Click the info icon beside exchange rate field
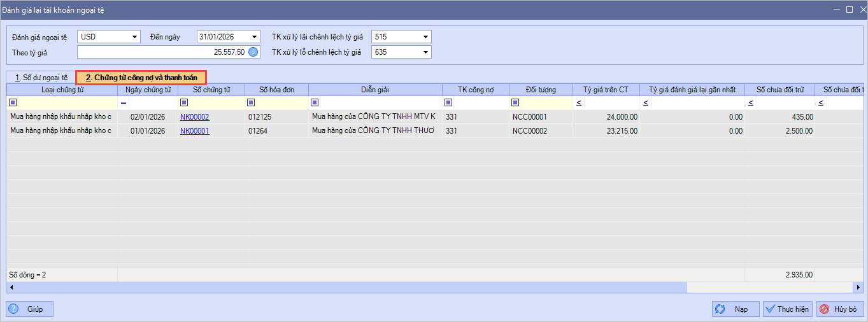 pos(253,52)
